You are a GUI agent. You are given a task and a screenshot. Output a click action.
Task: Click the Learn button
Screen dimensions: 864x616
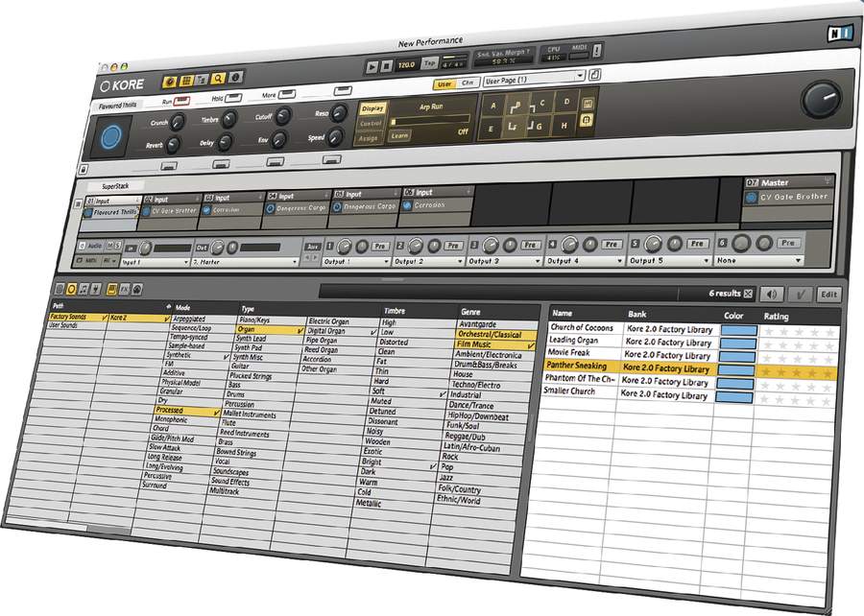click(399, 135)
